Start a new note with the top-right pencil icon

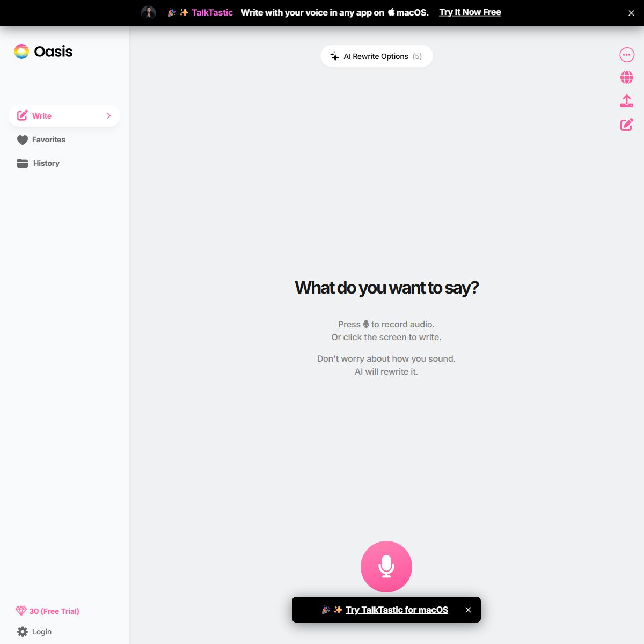tap(627, 125)
